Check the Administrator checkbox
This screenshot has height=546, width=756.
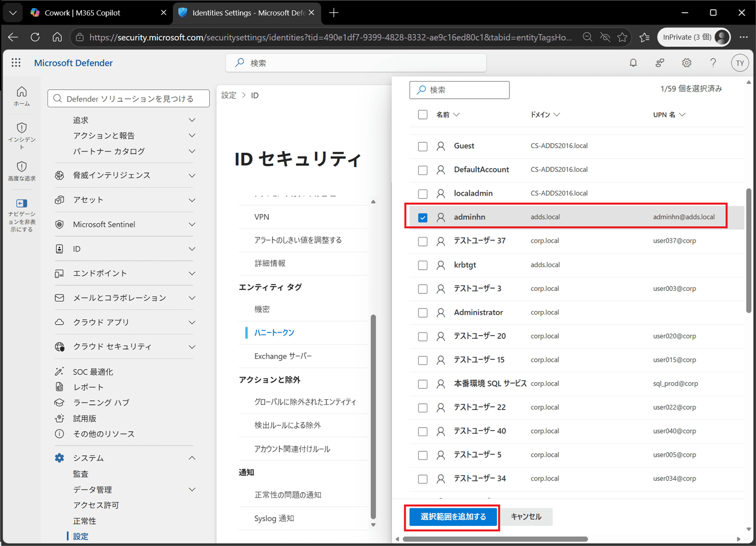pos(423,313)
